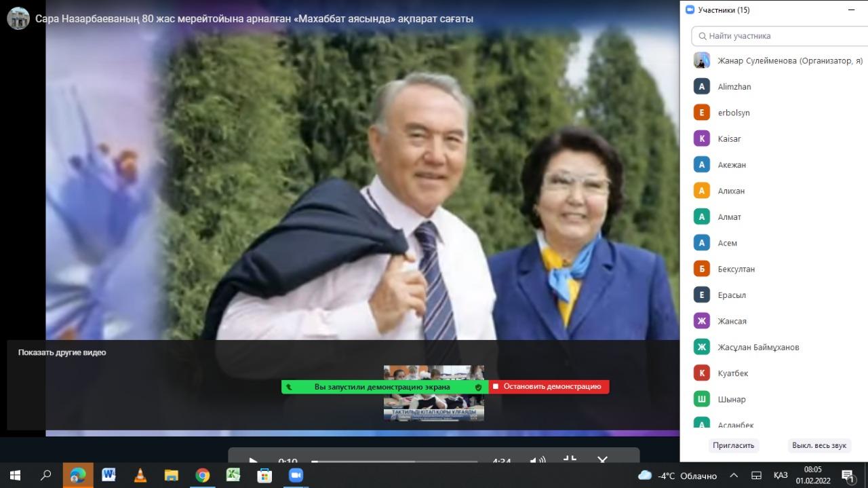Click the purple avatar icon for Kaisar

point(702,138)
